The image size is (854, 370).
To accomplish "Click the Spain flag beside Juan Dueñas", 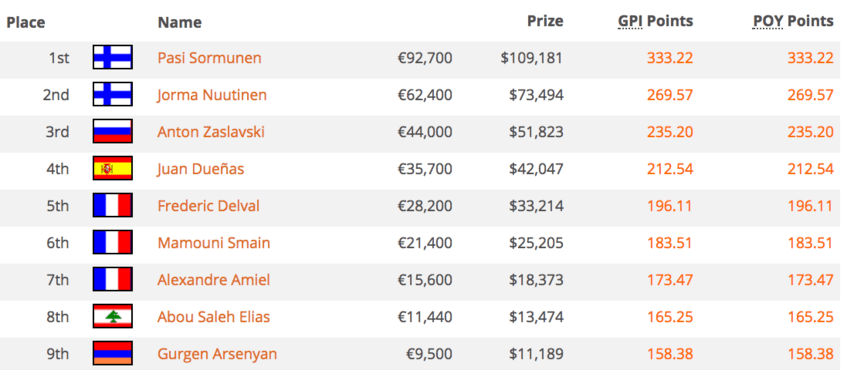I will tap(112, 168).
